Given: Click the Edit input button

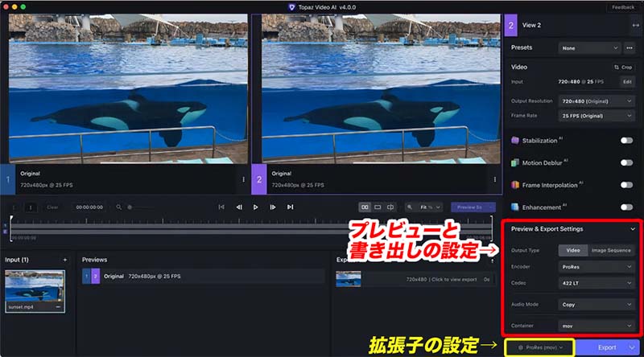Looking at the screenshot, I should [x=627, y=82].
